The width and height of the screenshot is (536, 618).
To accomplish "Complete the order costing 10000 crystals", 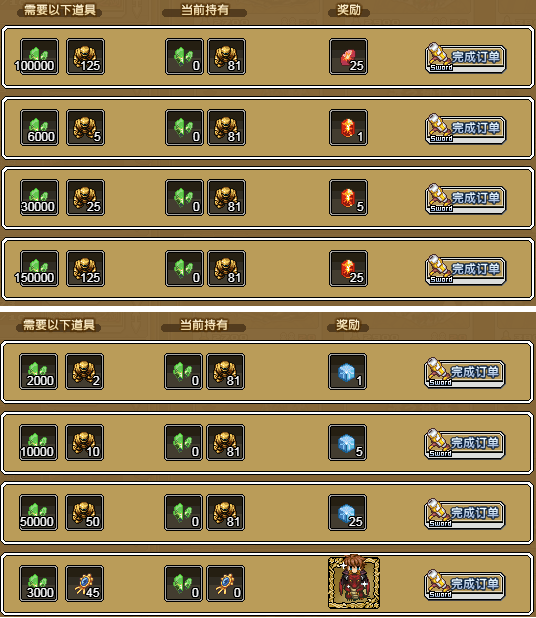I will (x=465, y=444).
